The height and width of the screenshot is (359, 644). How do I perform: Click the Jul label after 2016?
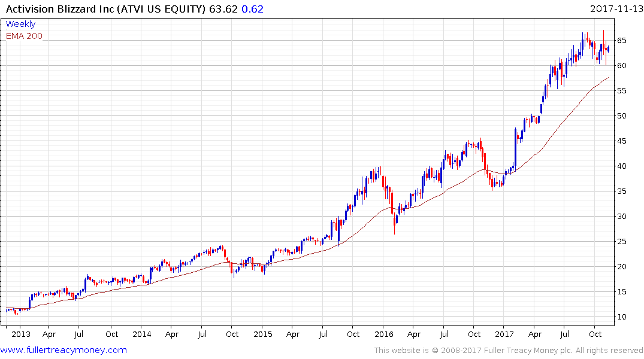point(444,334)
